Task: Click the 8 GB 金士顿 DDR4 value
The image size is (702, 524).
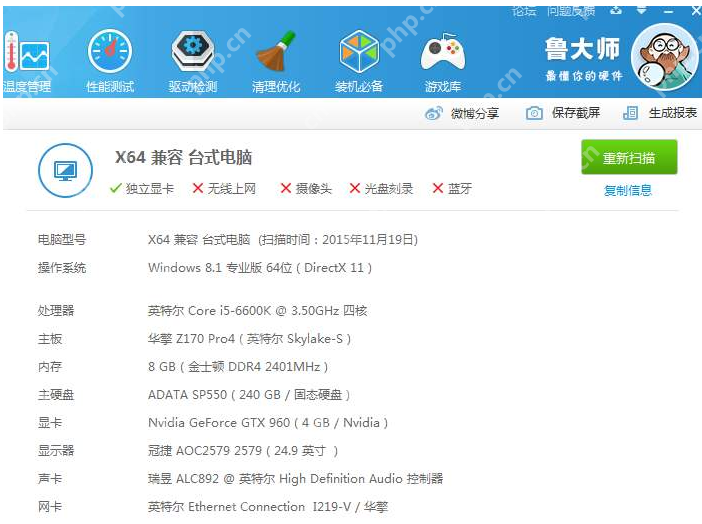Action: pyautogui.click(x=238, y=367)
